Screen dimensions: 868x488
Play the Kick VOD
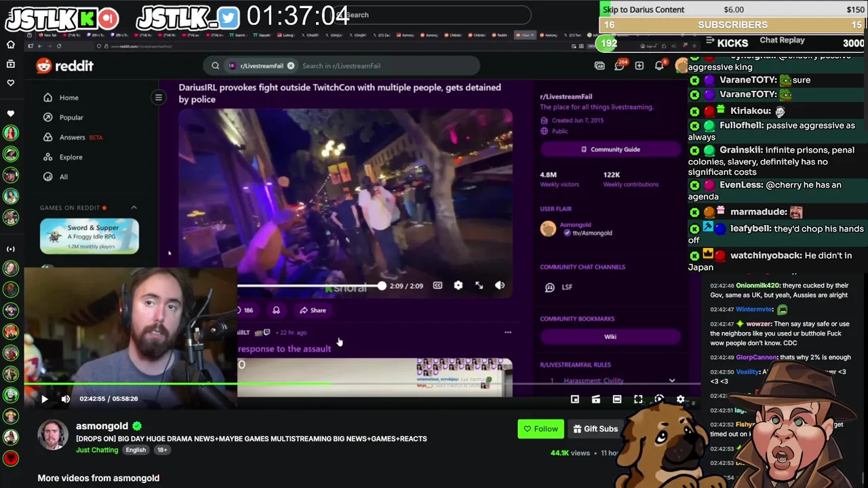coord(44,399)
